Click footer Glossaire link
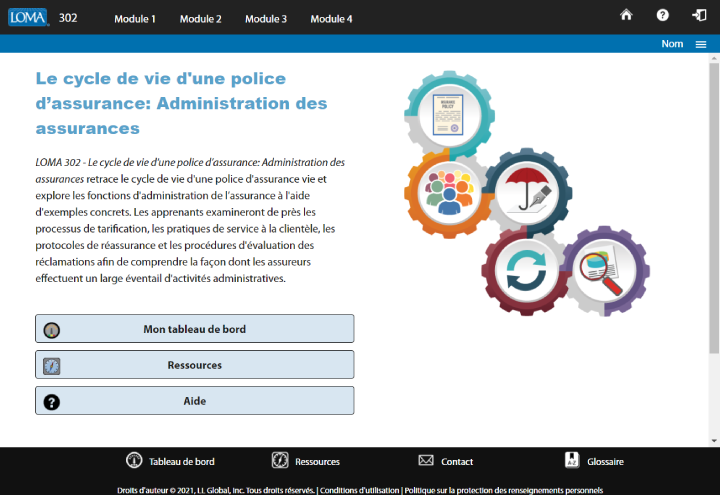The width and height of the screenshot is (720, 495). pyautogui.click(x=605, y=461)
